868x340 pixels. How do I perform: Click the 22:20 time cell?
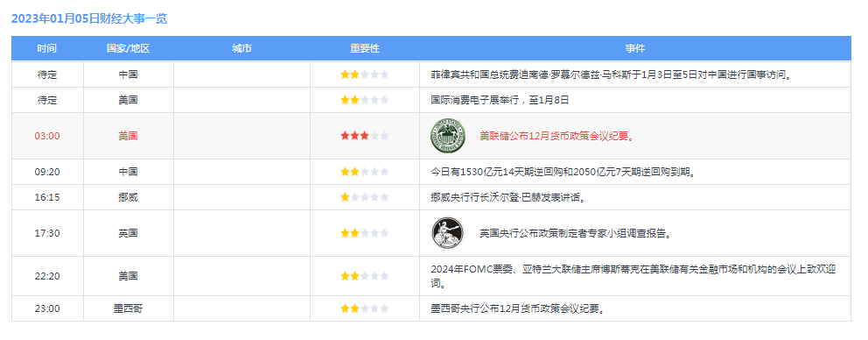[x=47, y=276]
